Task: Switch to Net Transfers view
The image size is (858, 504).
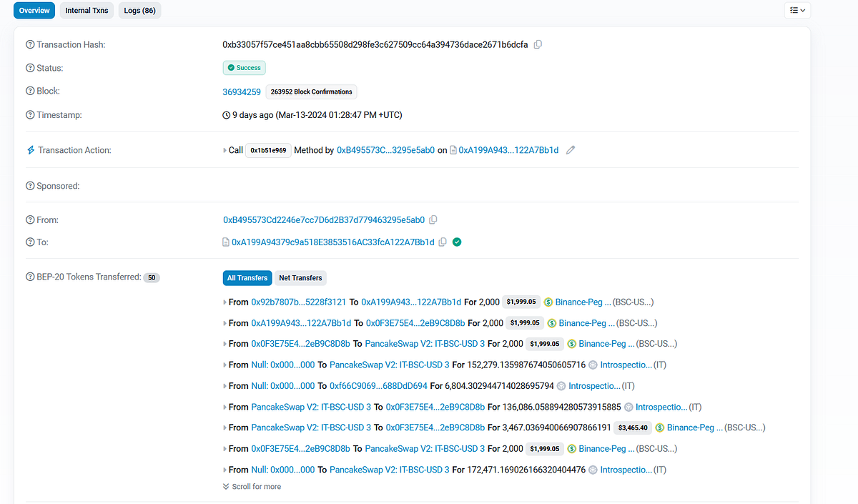Action: 300,277
